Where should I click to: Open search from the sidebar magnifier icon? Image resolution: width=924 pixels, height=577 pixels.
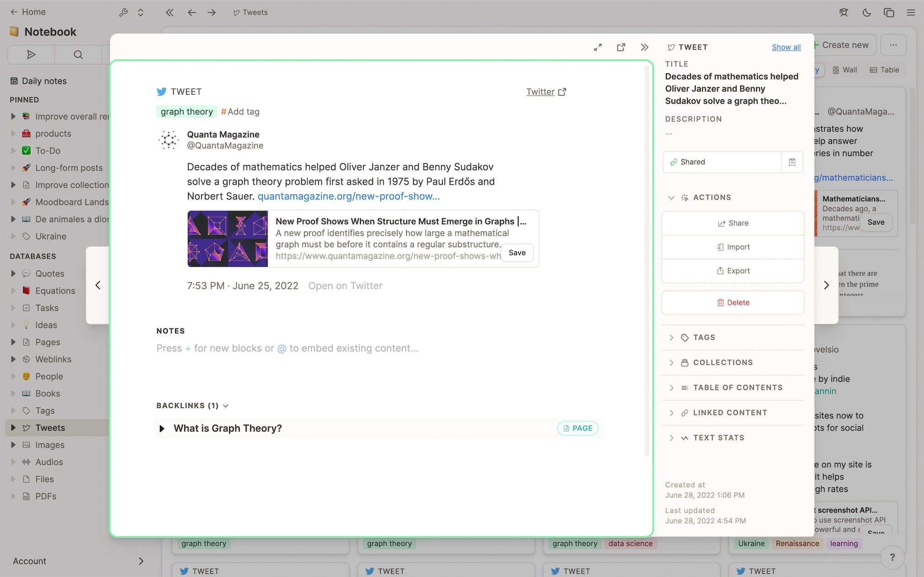(x=77, y=54)
